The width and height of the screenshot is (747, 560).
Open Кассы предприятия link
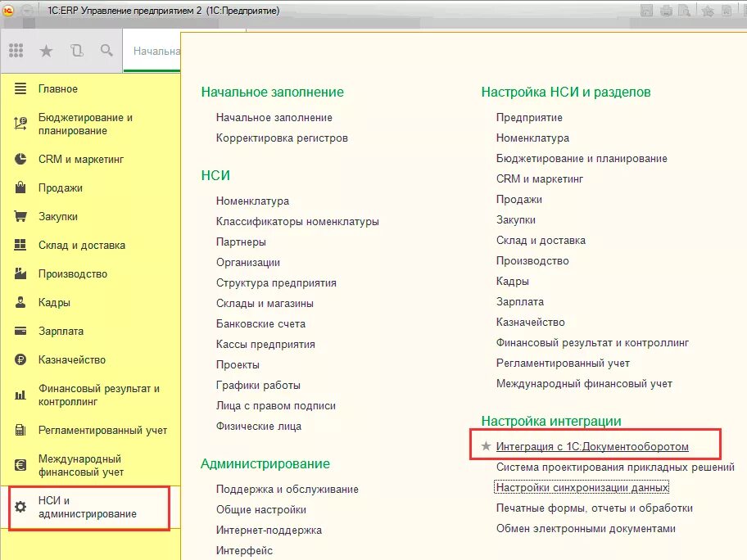[265, 345]
